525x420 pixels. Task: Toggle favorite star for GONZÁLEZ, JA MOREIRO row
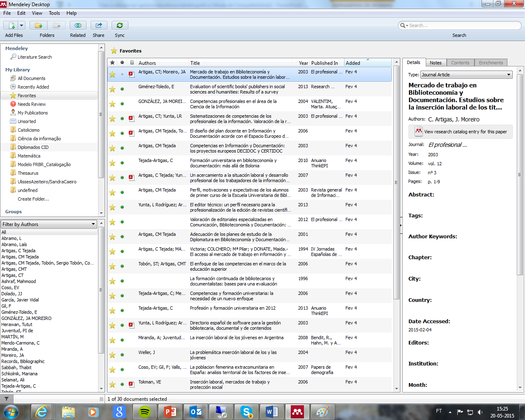point(112,104)
